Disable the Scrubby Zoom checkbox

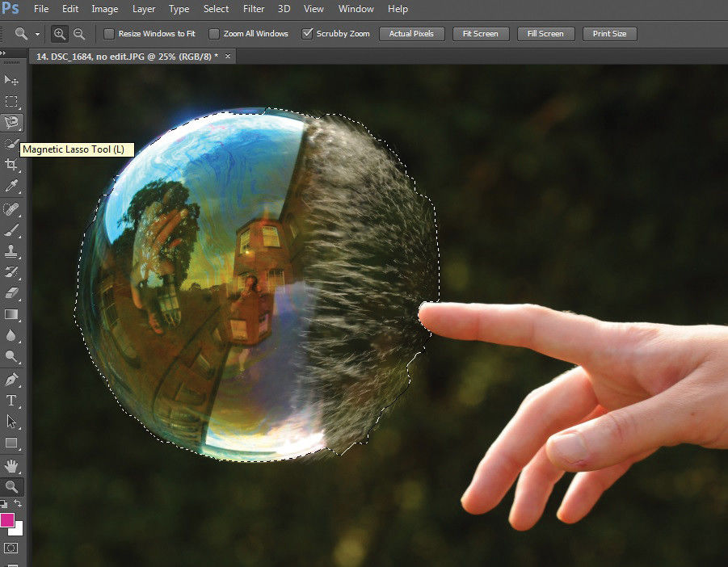pos(307,34)
